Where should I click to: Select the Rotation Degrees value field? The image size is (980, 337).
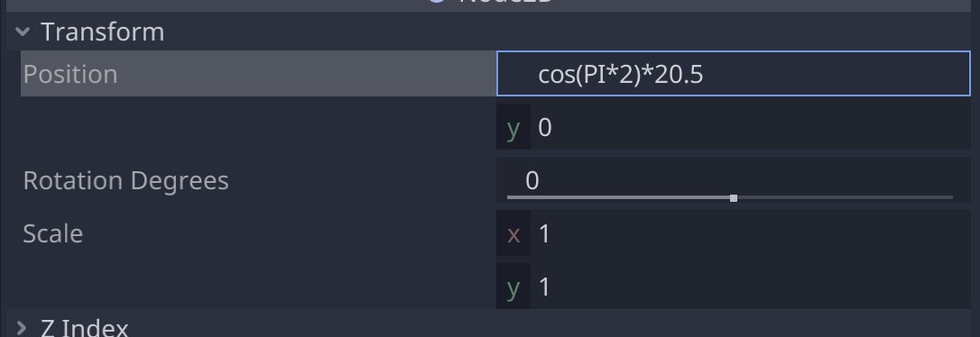[x=733, y=179]
